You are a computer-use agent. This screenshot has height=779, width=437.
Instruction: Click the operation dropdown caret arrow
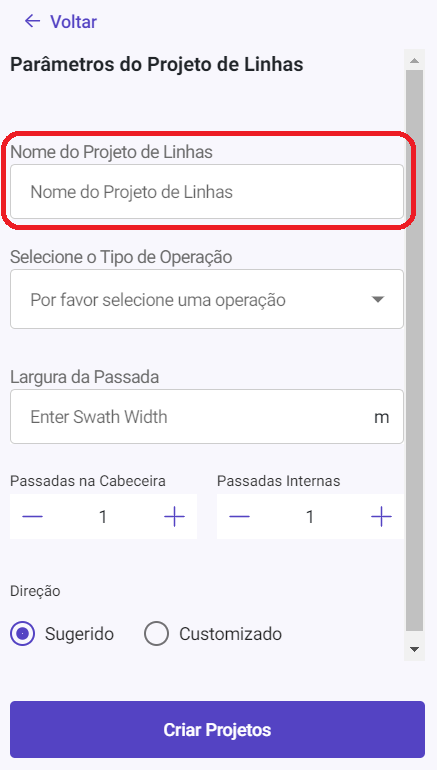[x=378, y=300]
